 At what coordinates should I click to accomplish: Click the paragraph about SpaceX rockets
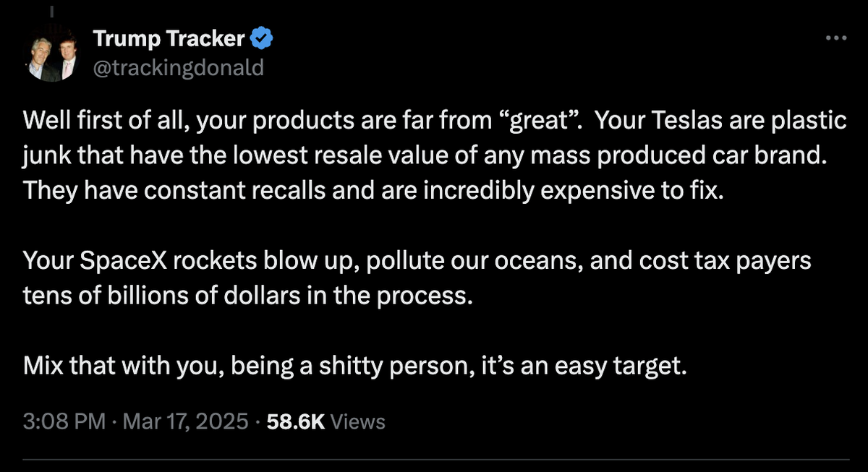(x=417, y=278)
